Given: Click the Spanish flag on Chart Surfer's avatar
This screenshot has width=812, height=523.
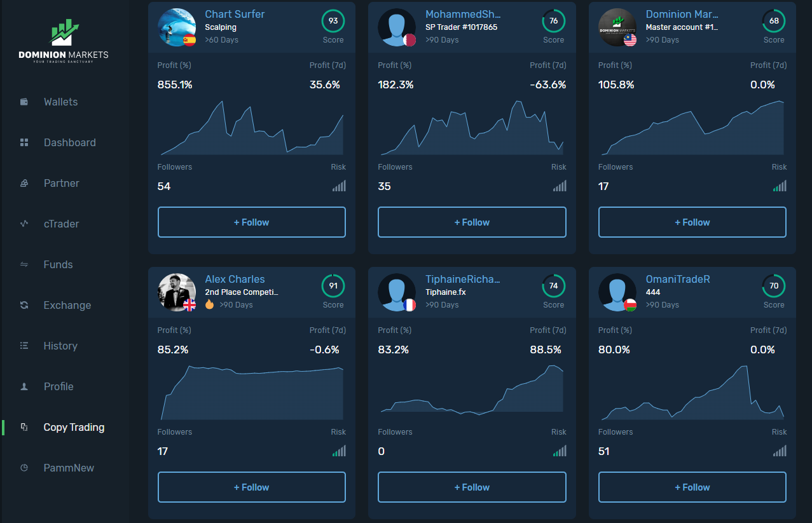Looking at the screenshot, I should [189, 38].
